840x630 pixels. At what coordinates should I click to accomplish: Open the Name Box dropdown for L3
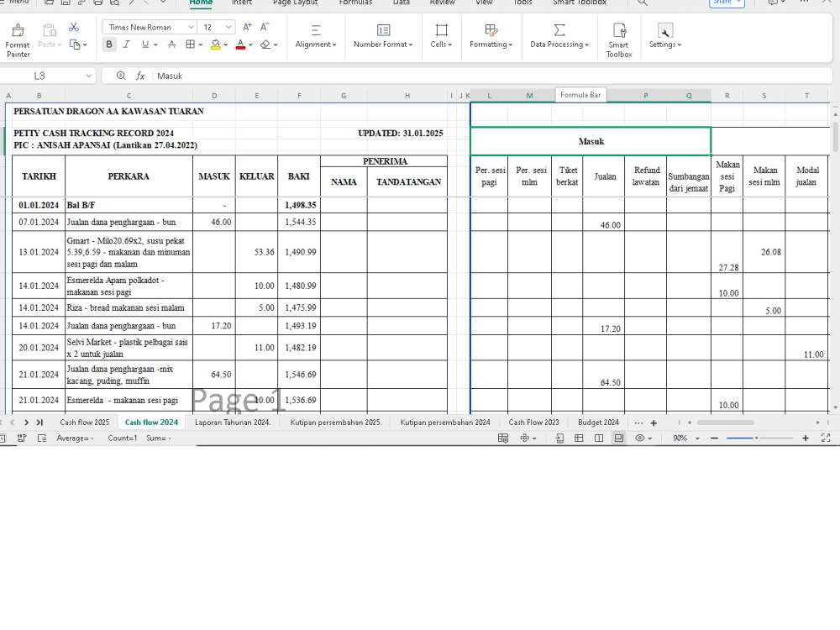88,76
